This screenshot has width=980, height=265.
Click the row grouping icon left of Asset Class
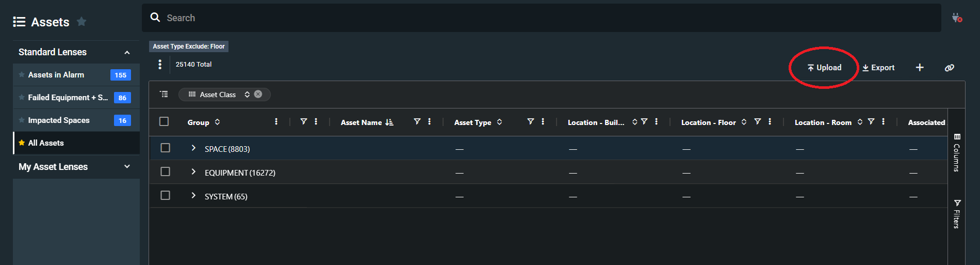click(164, 94)
